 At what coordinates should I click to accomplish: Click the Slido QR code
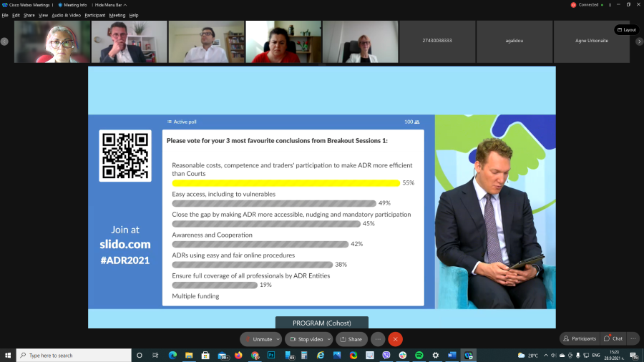(125, 155)
